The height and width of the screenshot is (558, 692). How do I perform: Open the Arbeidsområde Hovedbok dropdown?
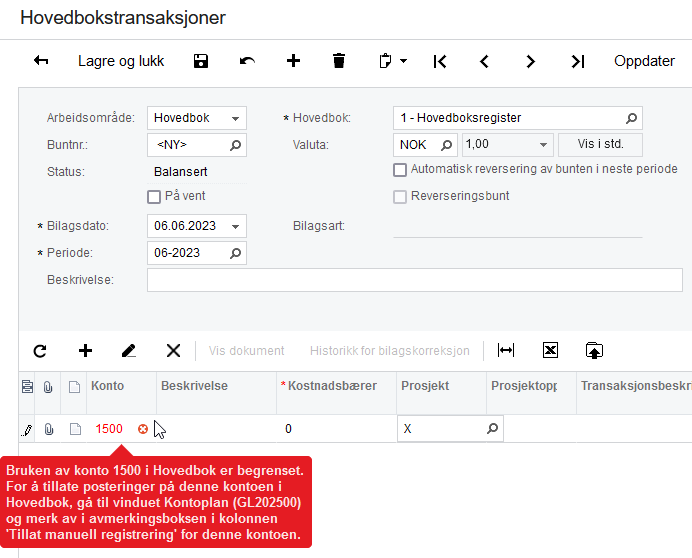(x=236, y=118)
